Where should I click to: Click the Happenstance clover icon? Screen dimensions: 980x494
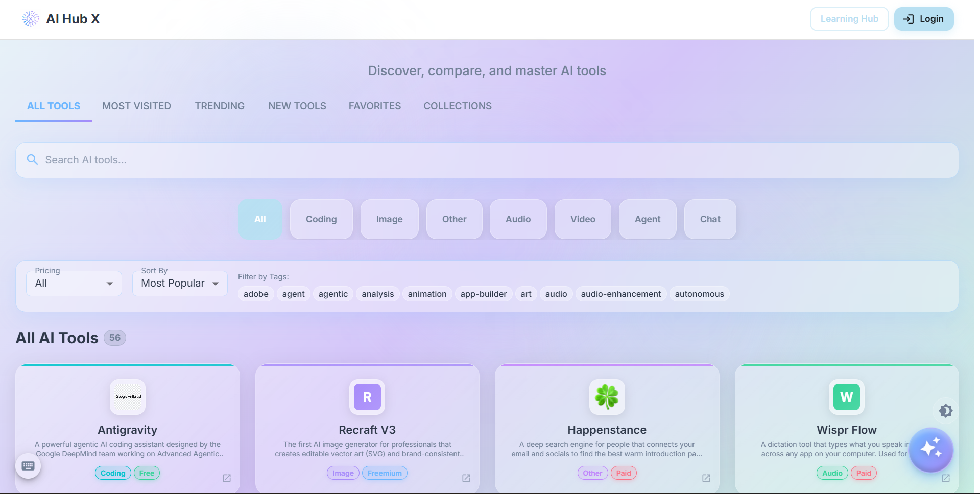point(607,397)
